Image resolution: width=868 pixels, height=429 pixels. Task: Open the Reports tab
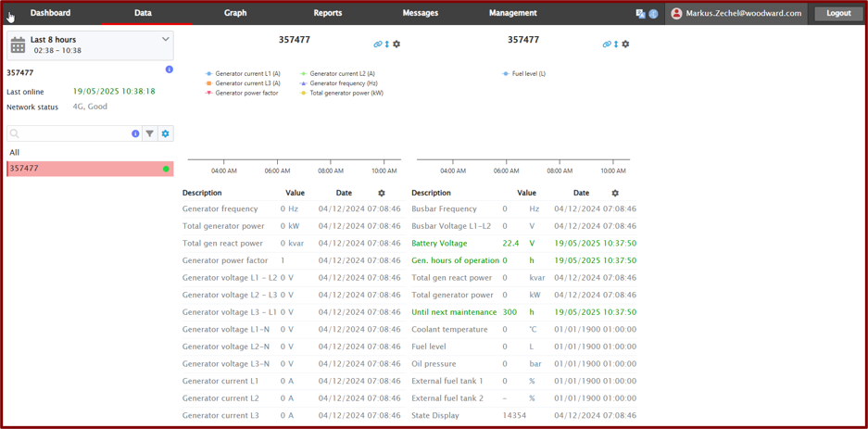click(x=328, y=13)
